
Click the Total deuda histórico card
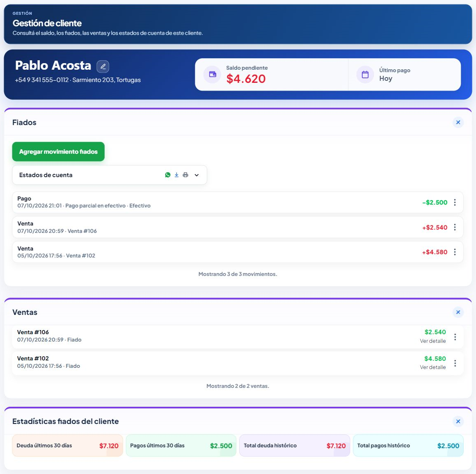(295, 445)
